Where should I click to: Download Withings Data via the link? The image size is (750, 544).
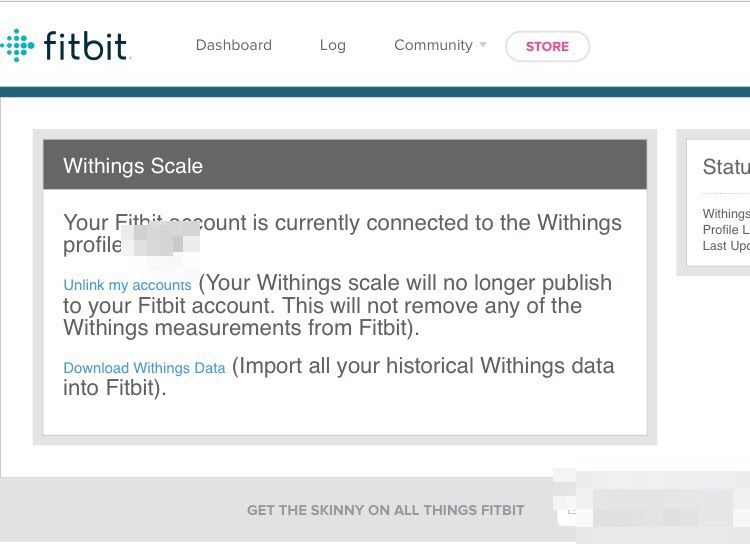[144, 368]
